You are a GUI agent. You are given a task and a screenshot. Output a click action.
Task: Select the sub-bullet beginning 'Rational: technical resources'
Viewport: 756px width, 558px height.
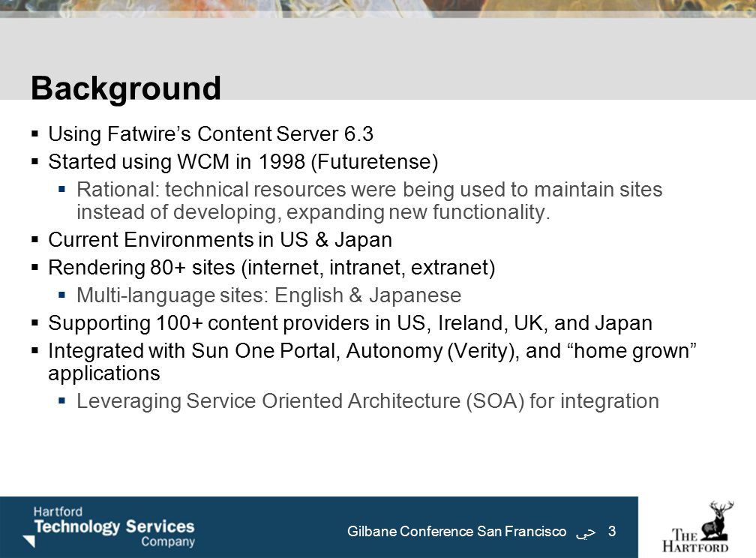[x=369, y=201]
